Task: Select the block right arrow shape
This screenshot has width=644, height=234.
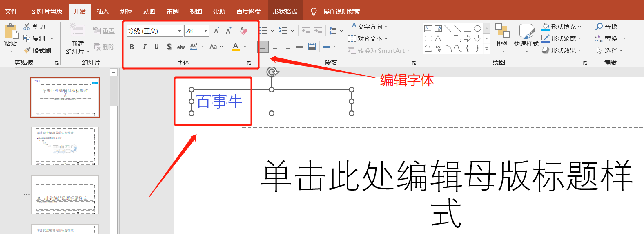Action: click(468, 38)
